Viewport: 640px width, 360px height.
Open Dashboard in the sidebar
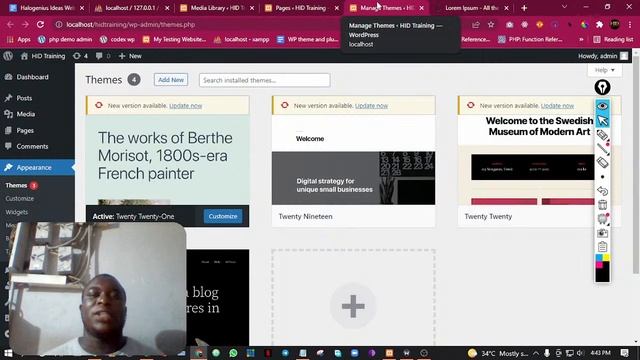click(x=32, y=77)
